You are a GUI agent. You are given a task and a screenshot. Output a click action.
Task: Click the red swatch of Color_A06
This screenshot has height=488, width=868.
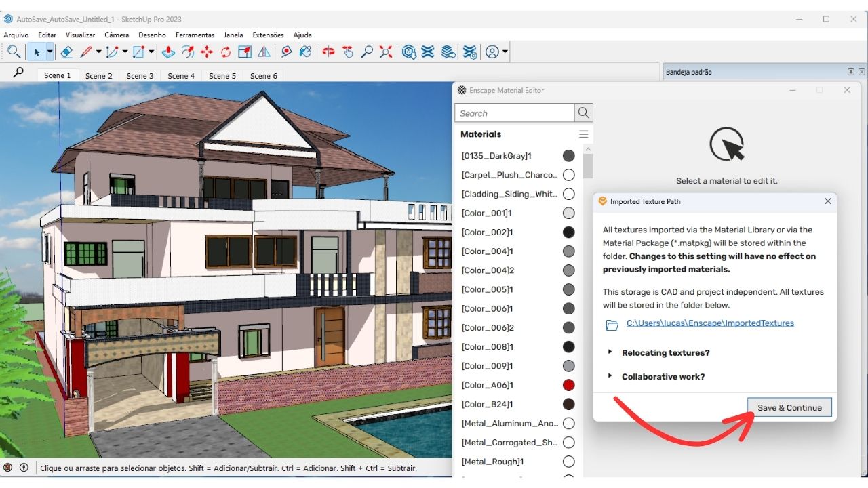point(568,385)
